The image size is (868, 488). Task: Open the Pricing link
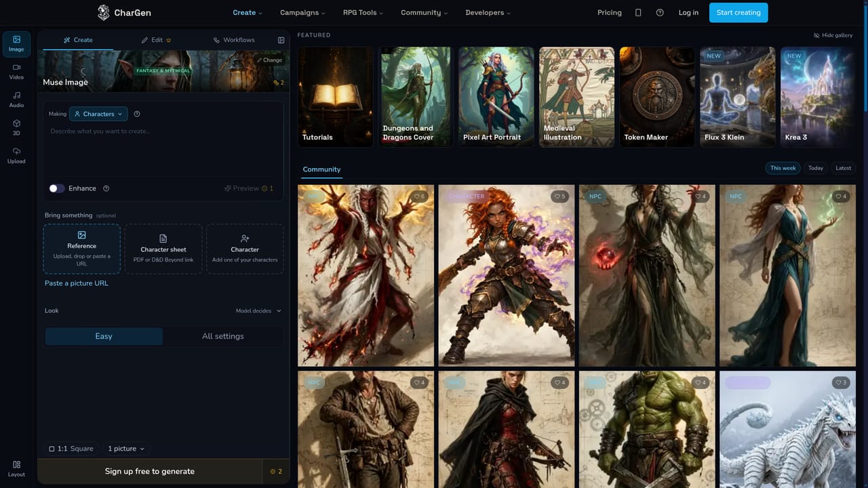tap(610, 12)
